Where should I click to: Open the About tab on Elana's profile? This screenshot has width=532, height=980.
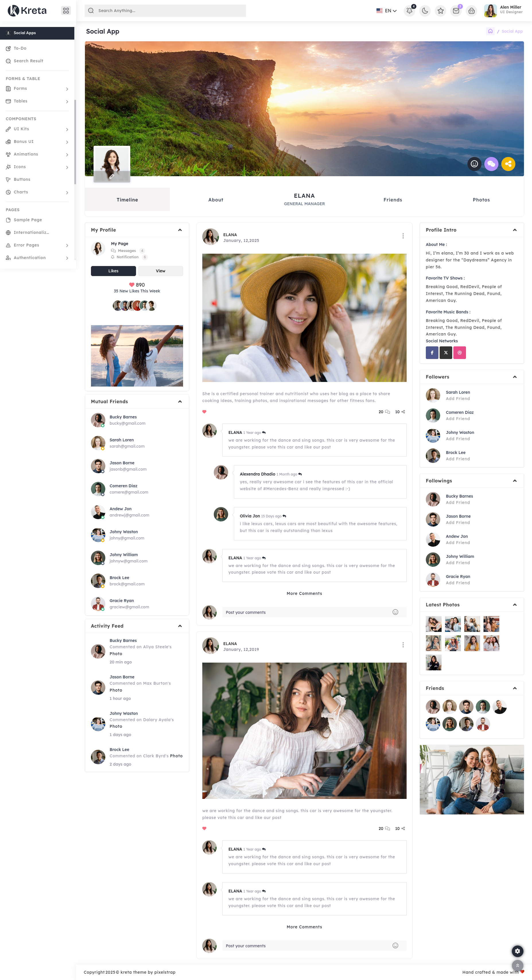coord(215,199)
